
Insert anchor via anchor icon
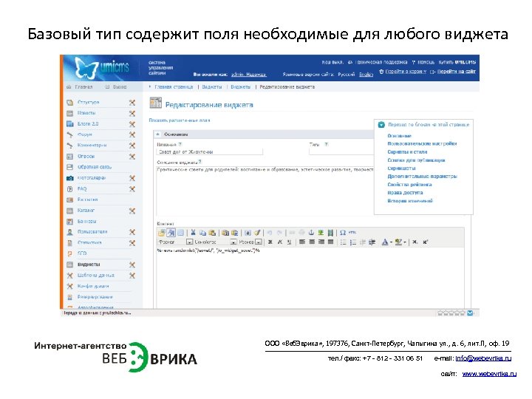coord(311,233)
